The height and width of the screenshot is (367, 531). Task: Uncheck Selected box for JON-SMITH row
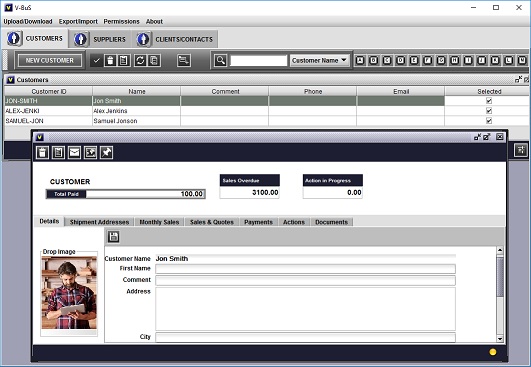(489, 101)
